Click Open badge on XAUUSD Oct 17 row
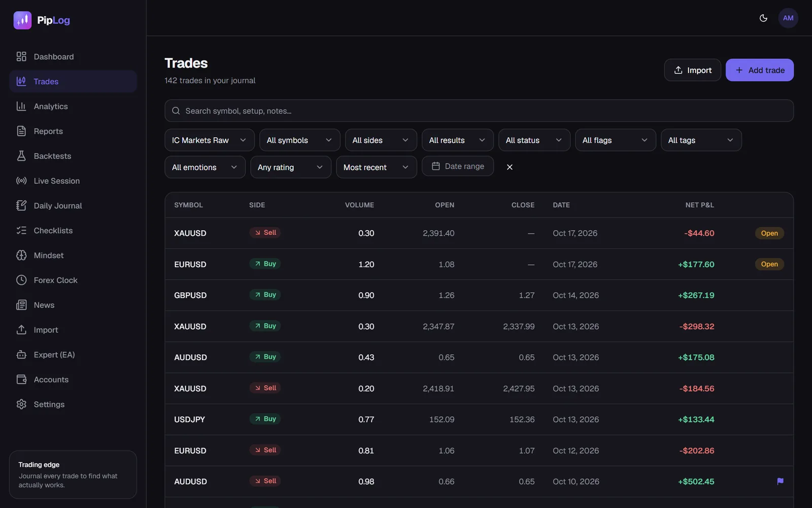Viewport: 812px width, 508px height. [769, 233]
